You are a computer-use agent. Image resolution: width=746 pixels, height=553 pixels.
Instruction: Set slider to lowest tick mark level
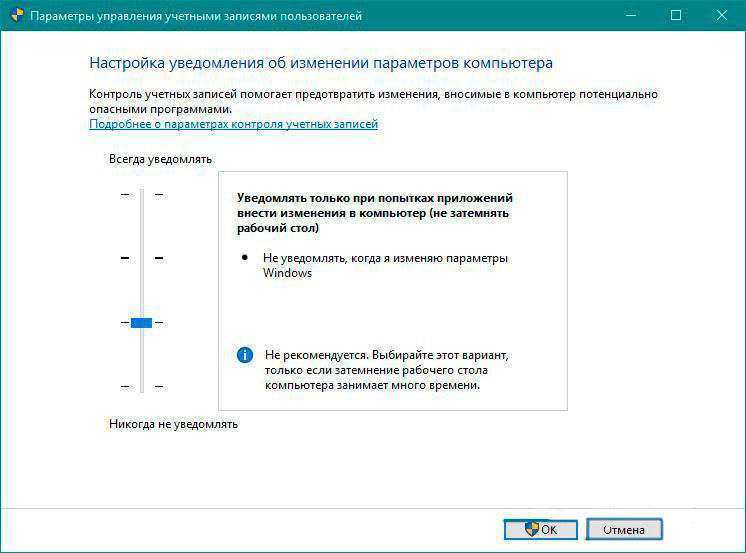pos(141,386)
